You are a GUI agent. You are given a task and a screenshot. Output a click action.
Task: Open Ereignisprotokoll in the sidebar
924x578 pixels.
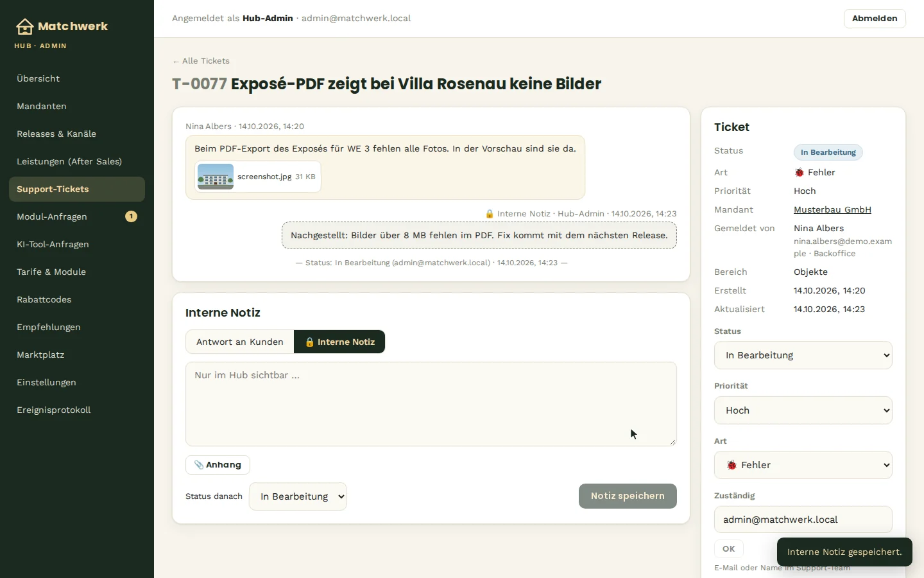click(77, 410)
